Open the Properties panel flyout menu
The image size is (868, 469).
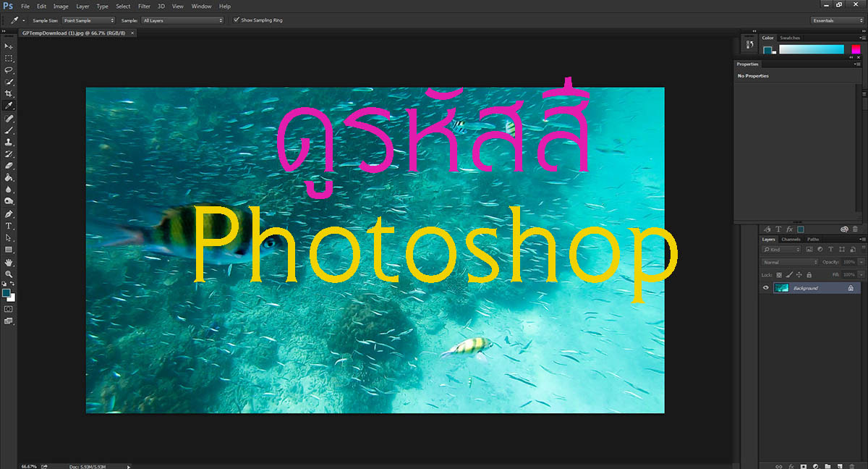[858, 64]
